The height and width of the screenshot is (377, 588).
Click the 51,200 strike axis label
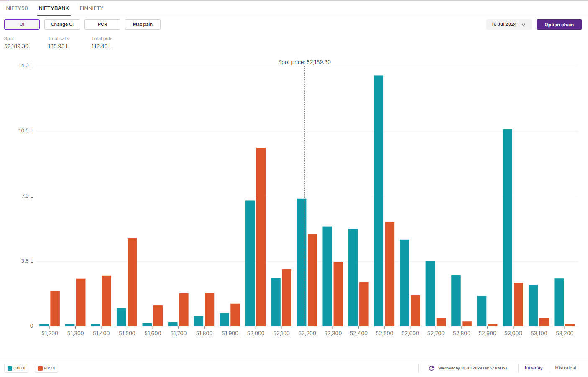point(50,333)
